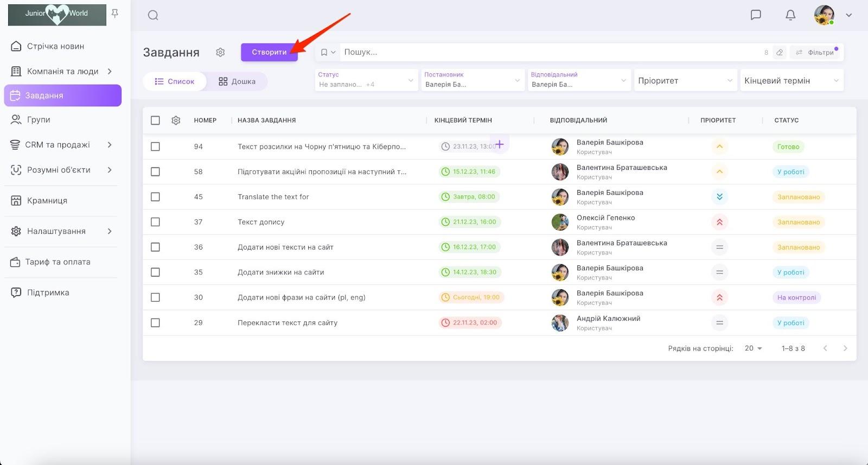
Task: Click the table column settings gear icon
Action: pyautogui.click(x=176, y=120)
